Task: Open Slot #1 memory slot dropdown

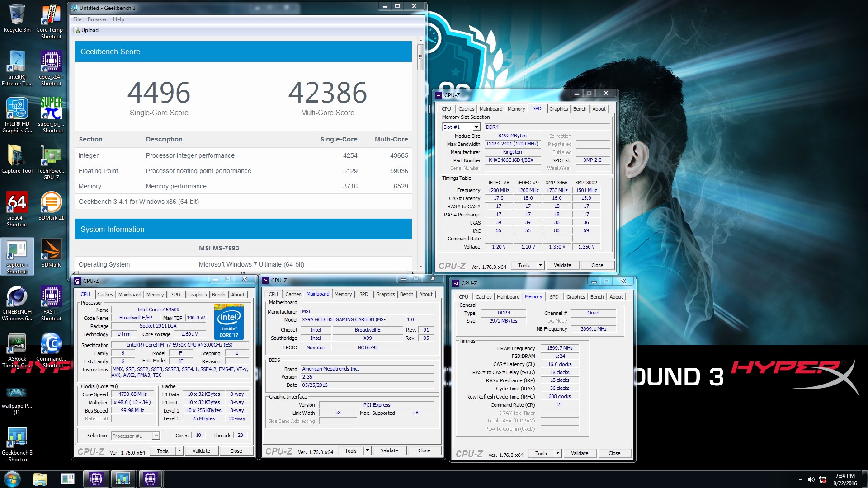Action: pyautogui.click(x=476, y=127)
